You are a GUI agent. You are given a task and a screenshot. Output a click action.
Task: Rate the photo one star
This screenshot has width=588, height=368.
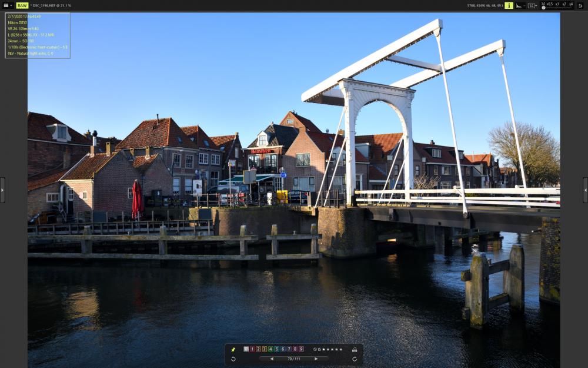pos(323,349)
